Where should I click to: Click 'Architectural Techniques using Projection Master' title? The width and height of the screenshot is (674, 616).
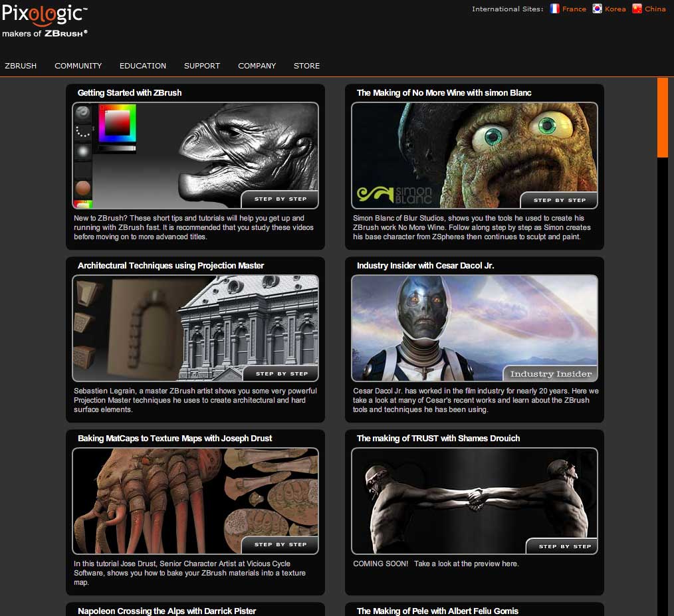click(x=171, y=266)
